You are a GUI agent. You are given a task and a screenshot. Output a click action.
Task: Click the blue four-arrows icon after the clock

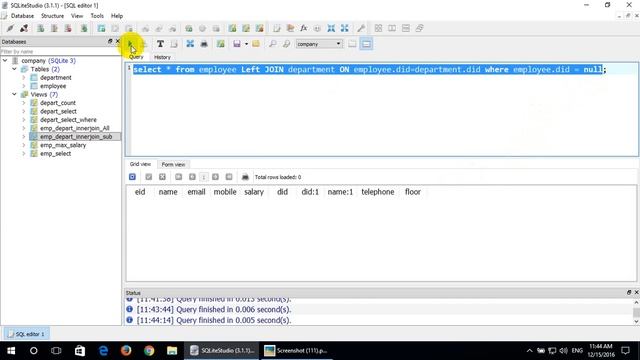point(331,28)
